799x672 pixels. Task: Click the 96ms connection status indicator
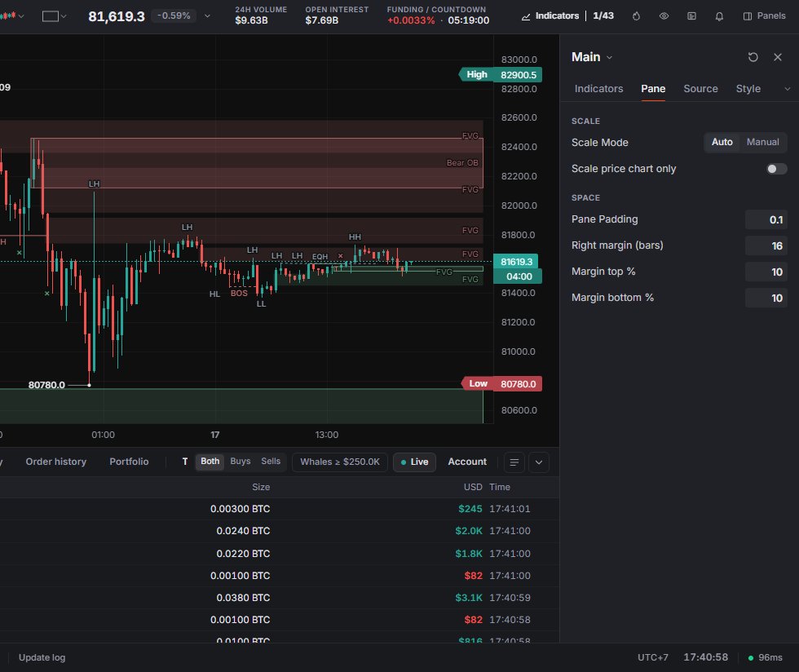766,657
